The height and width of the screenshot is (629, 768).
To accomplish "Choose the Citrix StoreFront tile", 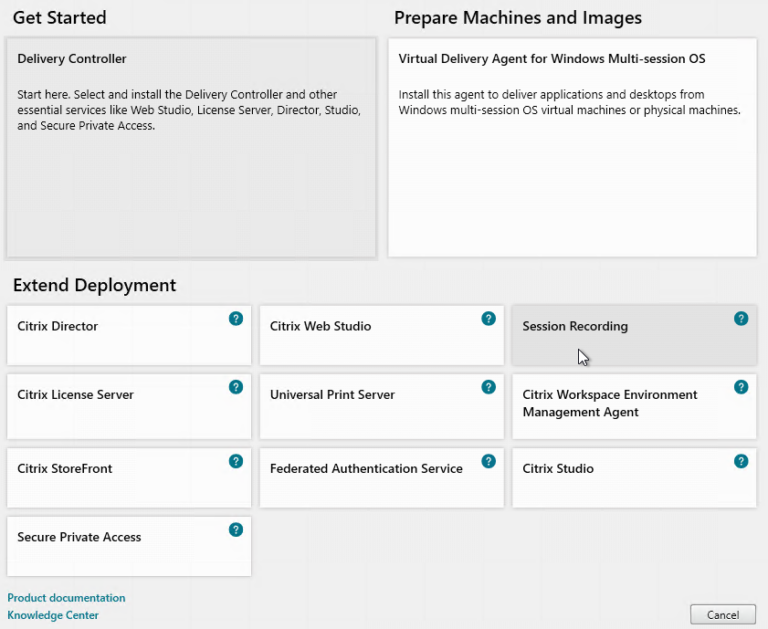I will 110,478.
